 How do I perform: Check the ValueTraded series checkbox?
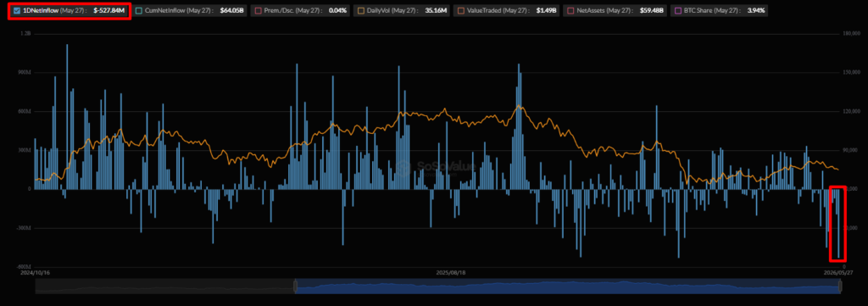click(460, 10)
